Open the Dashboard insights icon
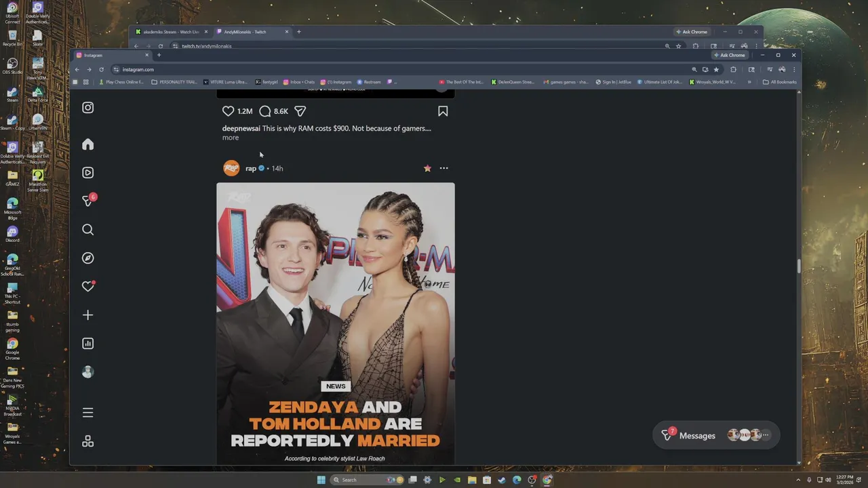 tap(87, 344)
